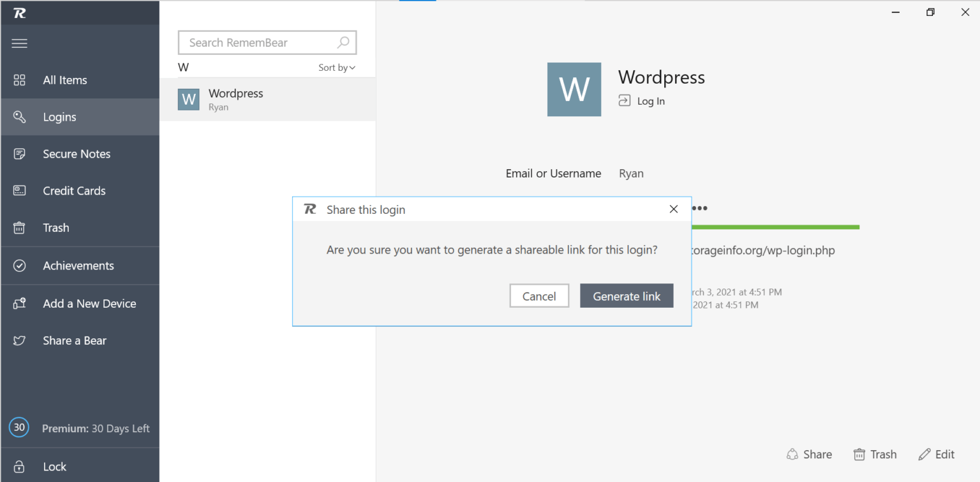980x482 pixels.
Task: Go to Logins section
Action: click(80, 117)
